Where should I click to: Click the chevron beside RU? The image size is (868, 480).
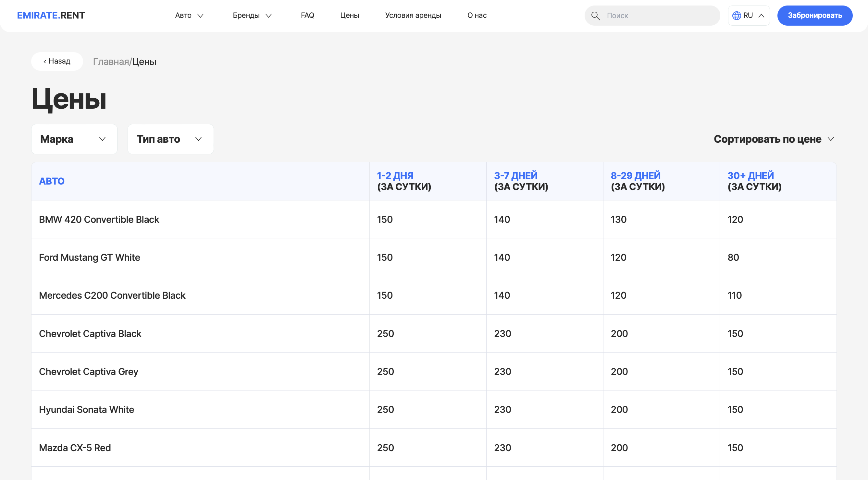pos(761,16)
